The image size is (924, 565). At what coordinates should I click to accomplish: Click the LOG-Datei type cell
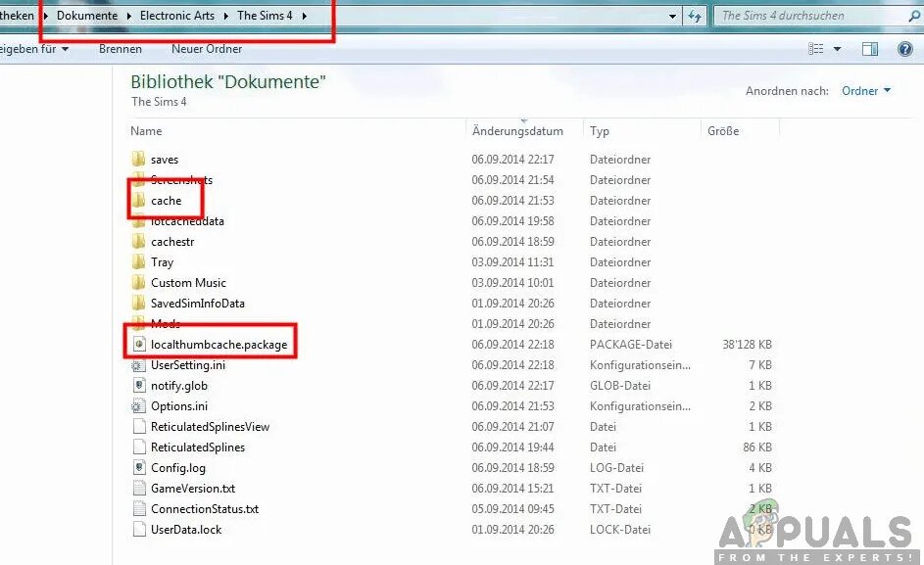pyautogui.click(x=616, y=468)
